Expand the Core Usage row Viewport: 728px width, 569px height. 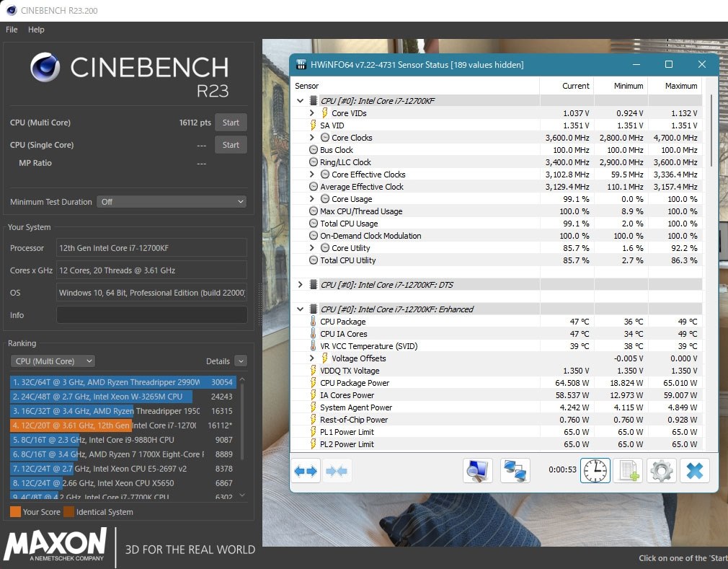coord(312,199)
